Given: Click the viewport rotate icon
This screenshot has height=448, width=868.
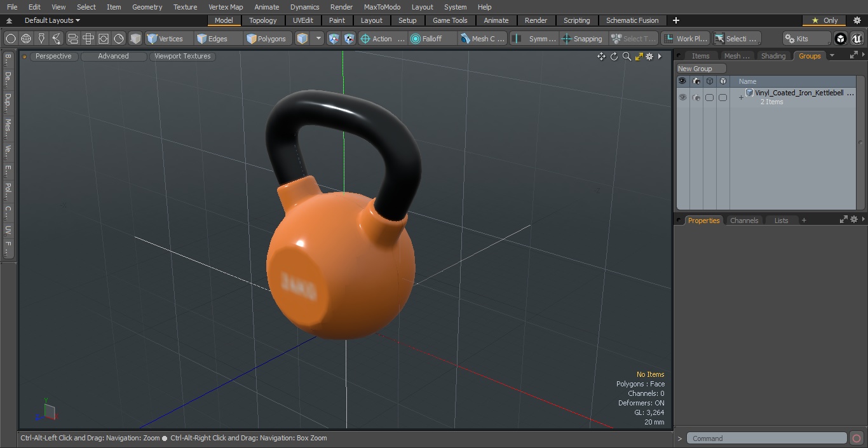Looking at the screenshot, I should pyautogui.click(x=614, y=57).
